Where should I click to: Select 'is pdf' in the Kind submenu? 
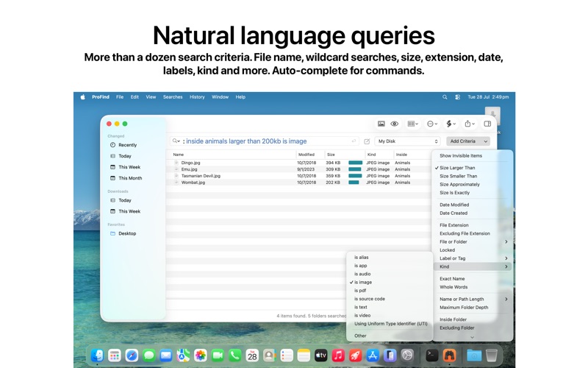tap(360, 291)
